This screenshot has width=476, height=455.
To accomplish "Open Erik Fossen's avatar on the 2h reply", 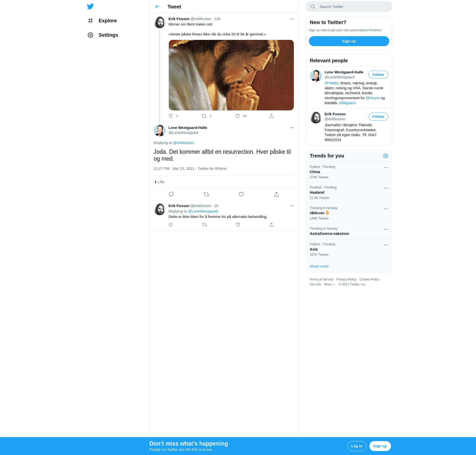I will pos(159,210).
